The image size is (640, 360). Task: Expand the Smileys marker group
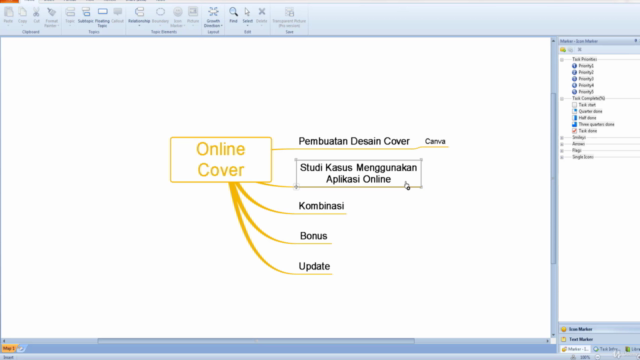(x=562, y=138)
